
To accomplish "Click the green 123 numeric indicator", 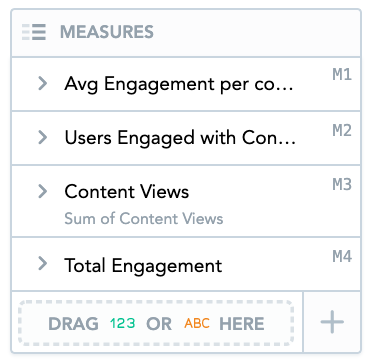I will point(122,324).
